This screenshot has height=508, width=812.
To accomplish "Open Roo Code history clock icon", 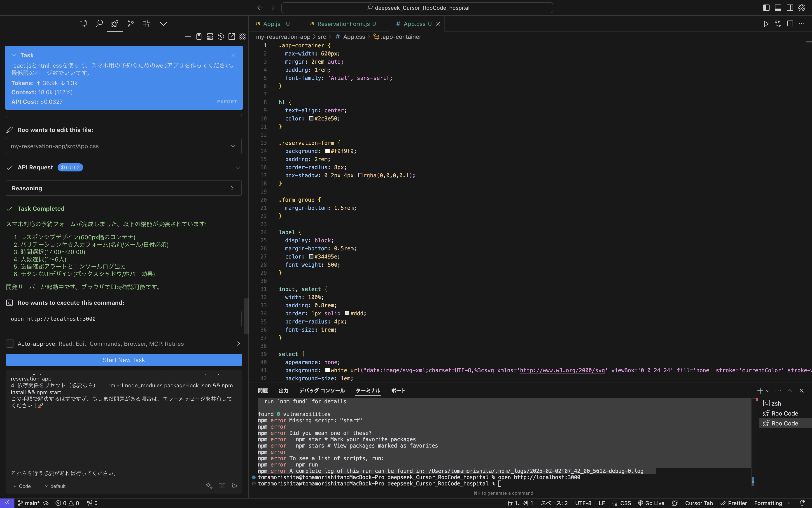I will [221, 37].
